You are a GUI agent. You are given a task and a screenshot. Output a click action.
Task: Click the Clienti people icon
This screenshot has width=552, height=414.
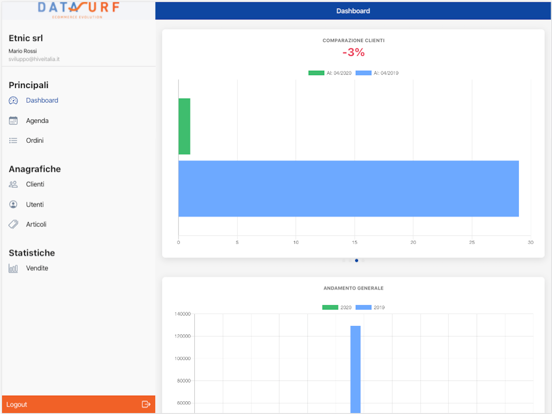click(13, 184)
